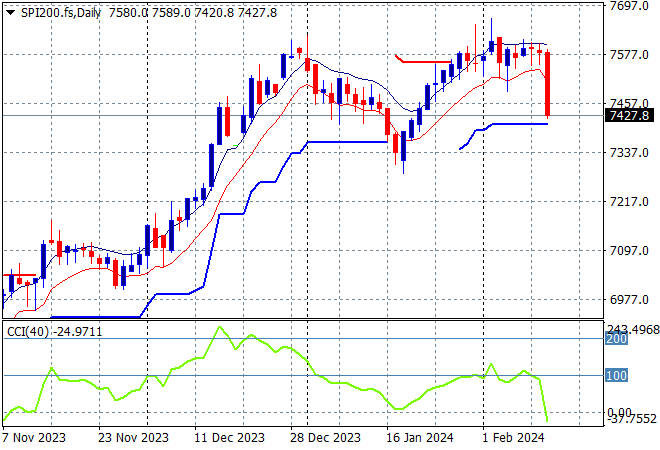Open the chart menu triangle beside SPI200.fs
Viewport: 660px width, 450px height.
[x=11, y=13]
